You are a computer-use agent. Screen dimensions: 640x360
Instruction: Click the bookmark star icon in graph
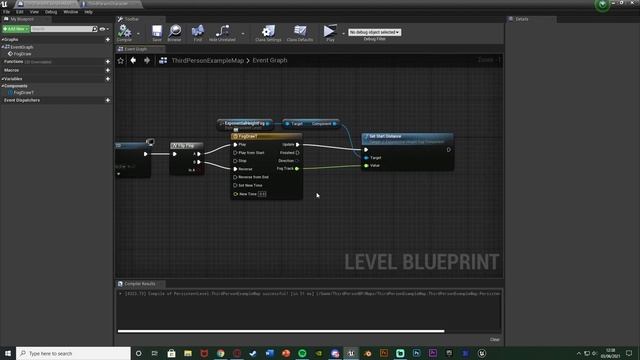pos(120,60)
